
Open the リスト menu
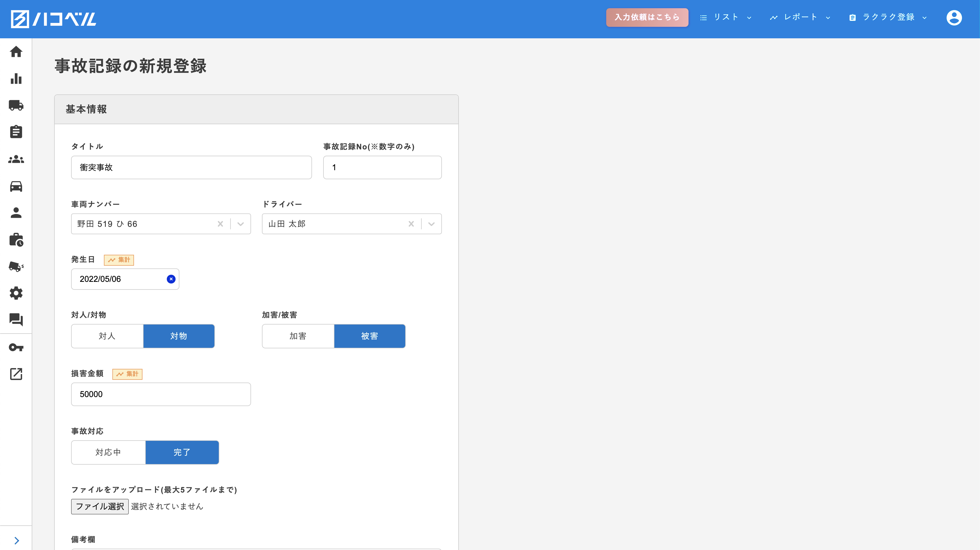click(x=725, y=18)
